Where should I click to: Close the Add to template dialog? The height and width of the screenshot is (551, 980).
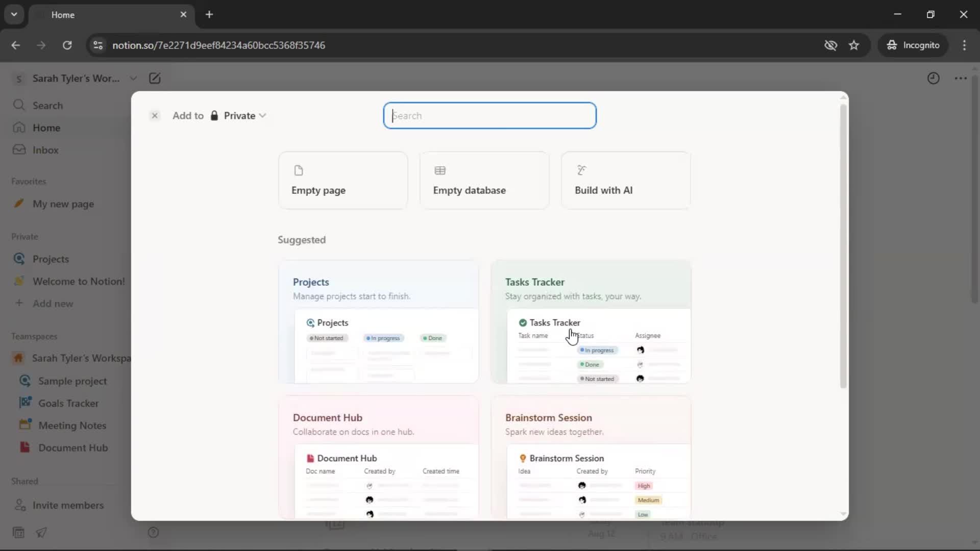[x=155, y=116]
